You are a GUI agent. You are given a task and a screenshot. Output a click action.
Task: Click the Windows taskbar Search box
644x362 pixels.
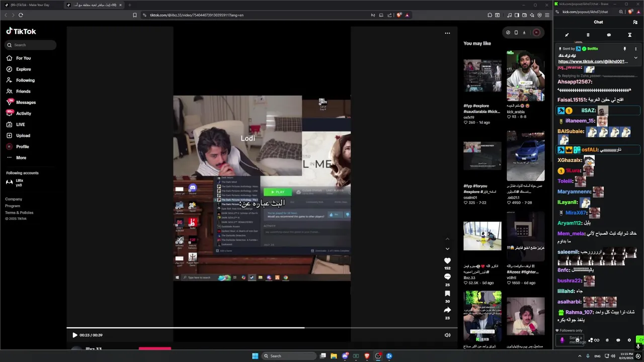coord(288,356)
